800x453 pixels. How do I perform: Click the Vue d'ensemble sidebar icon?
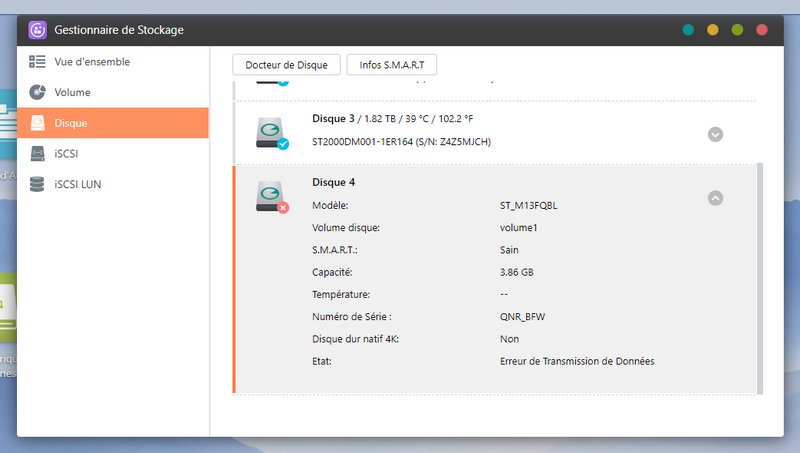[37, 62]
